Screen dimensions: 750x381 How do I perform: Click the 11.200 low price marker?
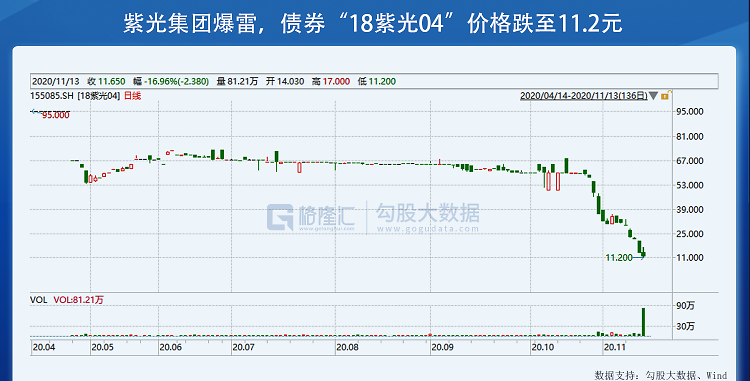pos(619,258)
